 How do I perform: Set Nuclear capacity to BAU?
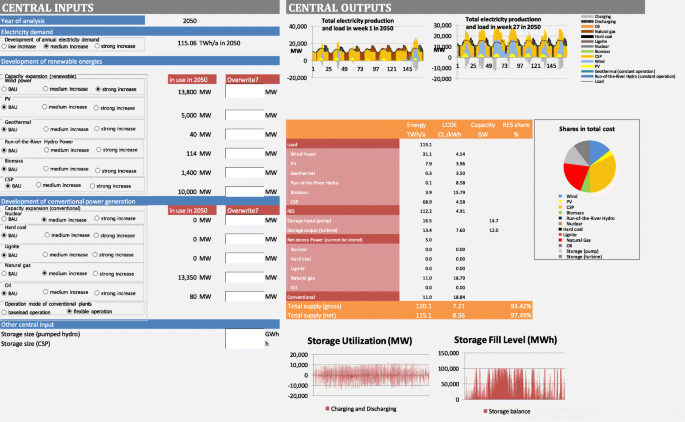(x=4, y=219)
